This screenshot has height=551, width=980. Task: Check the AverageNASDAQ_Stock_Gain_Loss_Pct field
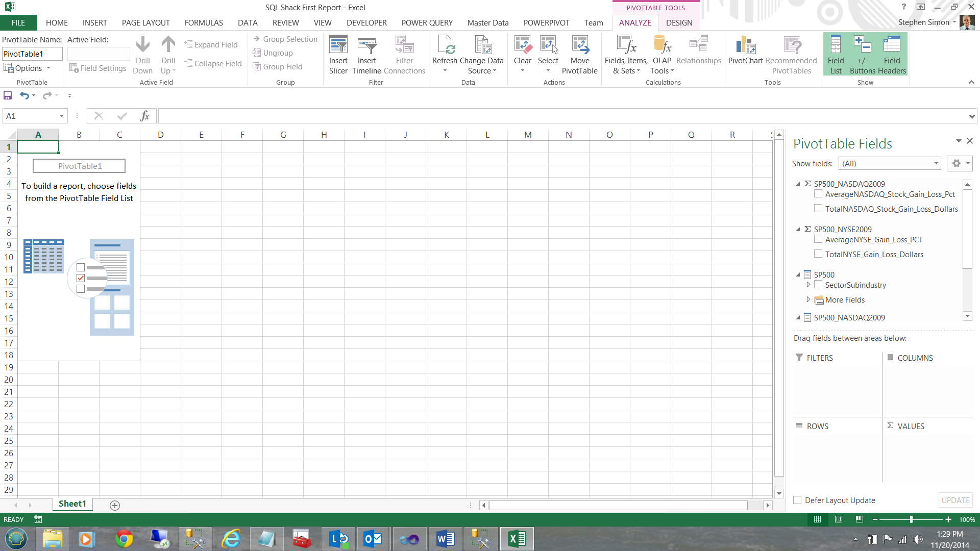[x=818, y=194]
